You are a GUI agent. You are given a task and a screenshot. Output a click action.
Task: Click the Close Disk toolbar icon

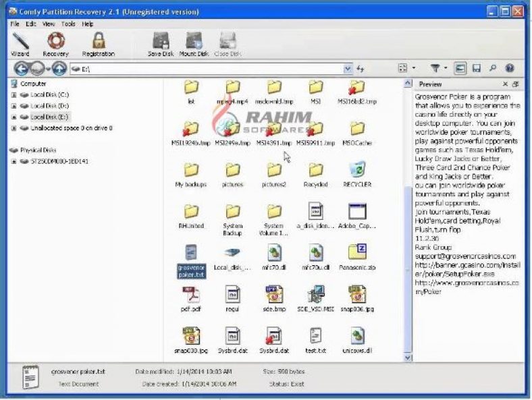[228, 45]
